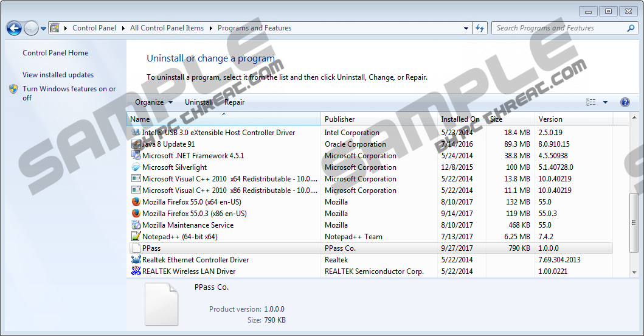
Task: Click Visual C++ 2010 x64 Redistributable icon
Action: click(x=136, y=178)
